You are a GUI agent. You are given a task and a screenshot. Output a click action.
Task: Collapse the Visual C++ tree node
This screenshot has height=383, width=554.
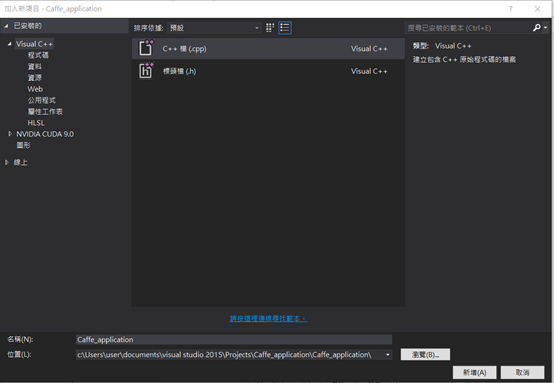pyautogui.click(x=10, y=44)
